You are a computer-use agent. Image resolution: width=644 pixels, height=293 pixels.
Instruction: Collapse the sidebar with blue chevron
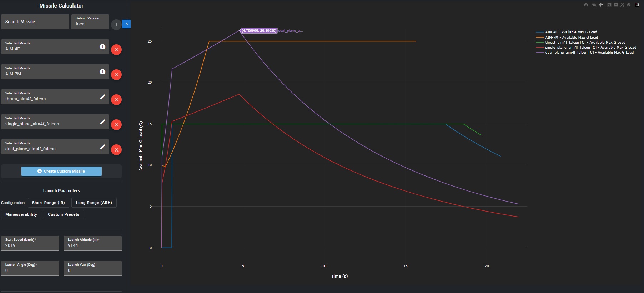point(127,24)
